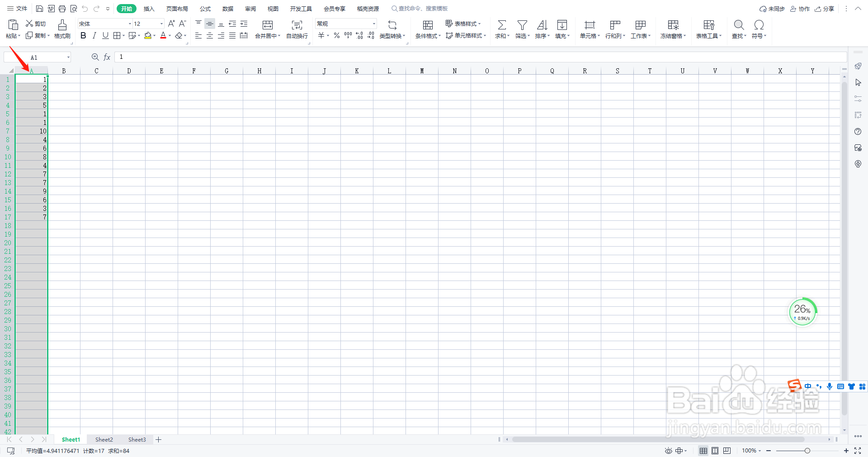Click thousands separator icon
868x457 pixels.
348,35
